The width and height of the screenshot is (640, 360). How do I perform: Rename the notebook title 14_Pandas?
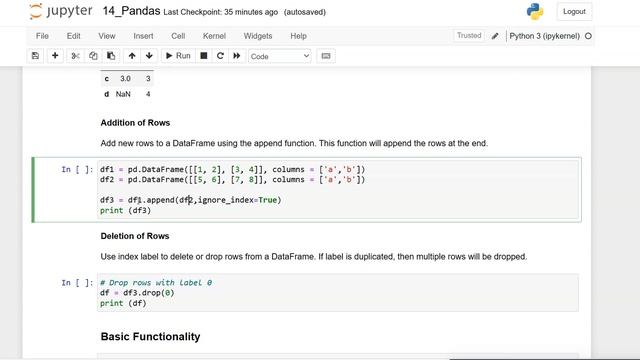[x=131, y=11]
